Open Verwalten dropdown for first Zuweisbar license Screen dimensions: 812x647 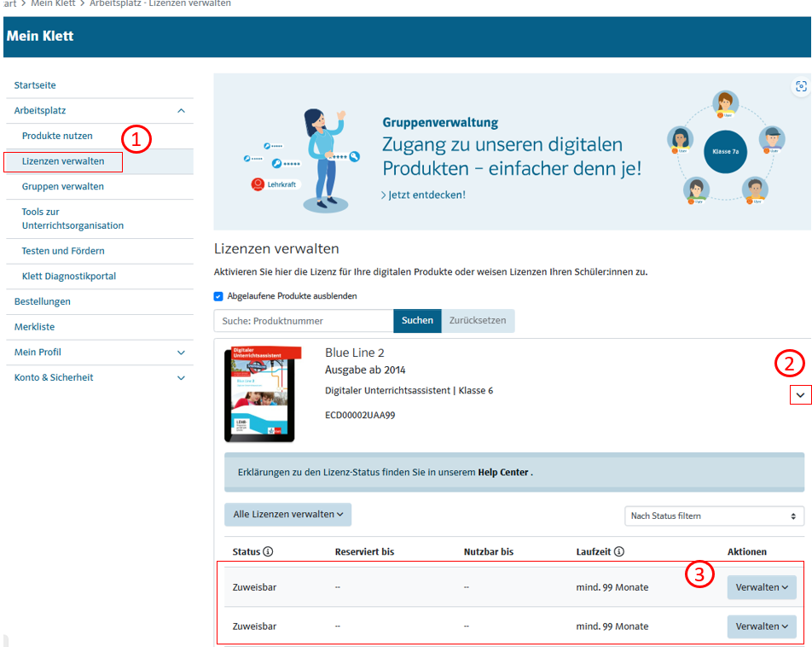(762, 587)
